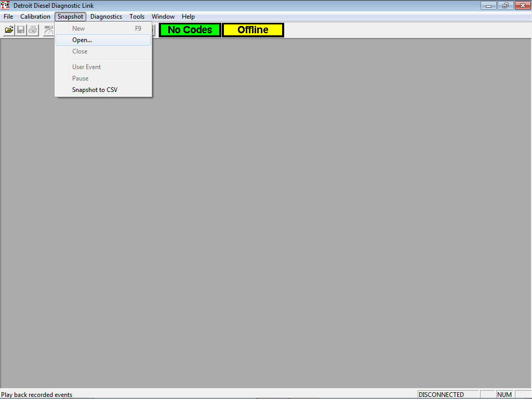Open the Diagnostics menu
This screenshot has width=532, height=399.
tap(106, 16)
